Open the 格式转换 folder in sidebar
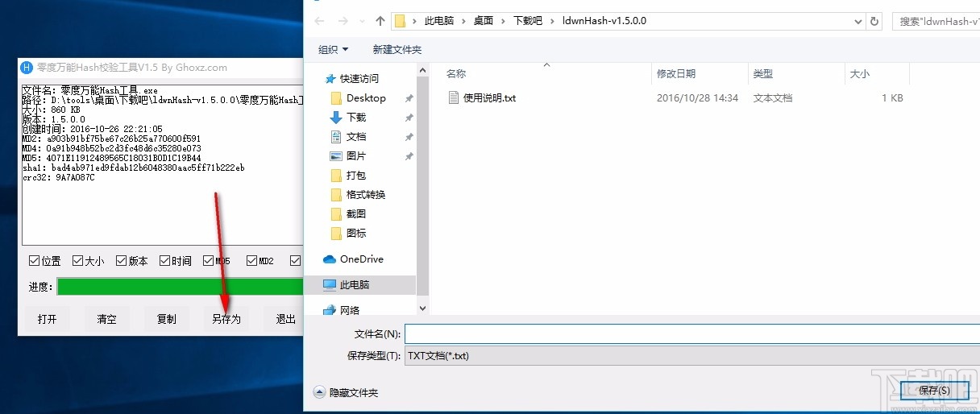This screenshot has width=980, height=414. coord(359,195)
